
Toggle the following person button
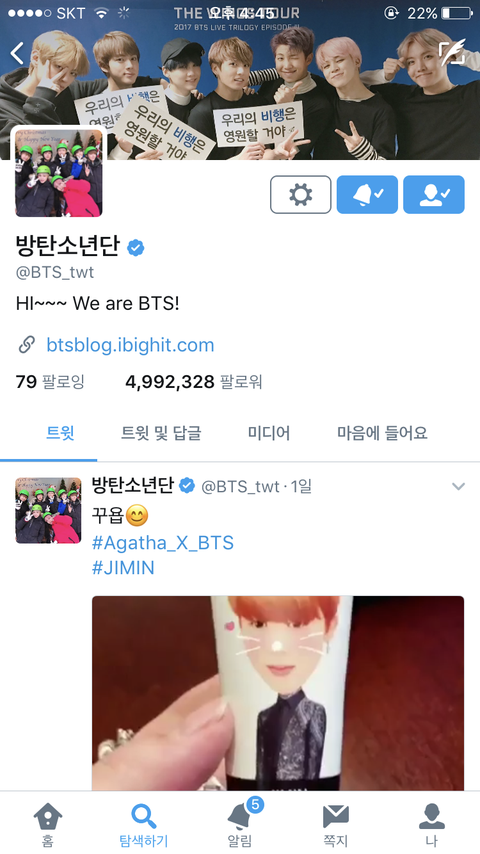tap(434, 194)
